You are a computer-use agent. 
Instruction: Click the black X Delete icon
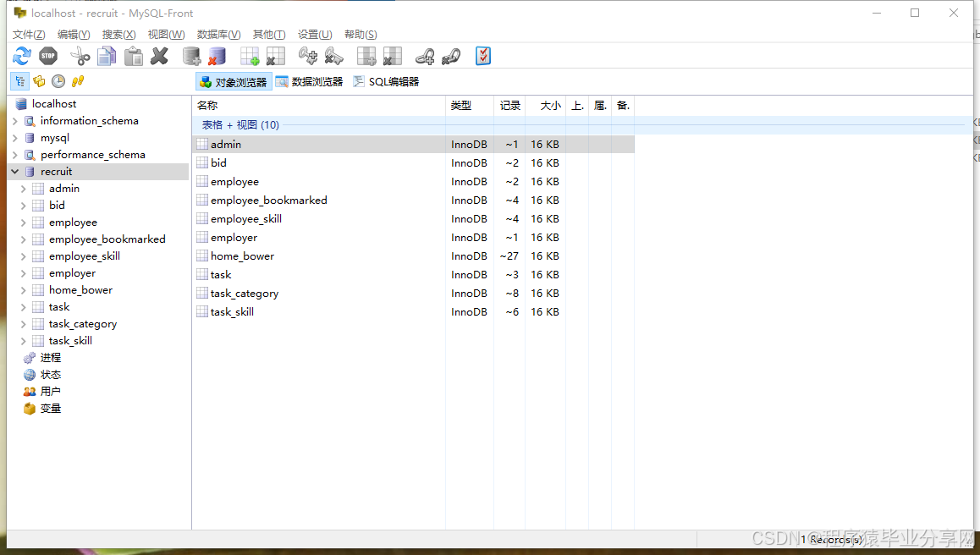click(x=160, y=56)
